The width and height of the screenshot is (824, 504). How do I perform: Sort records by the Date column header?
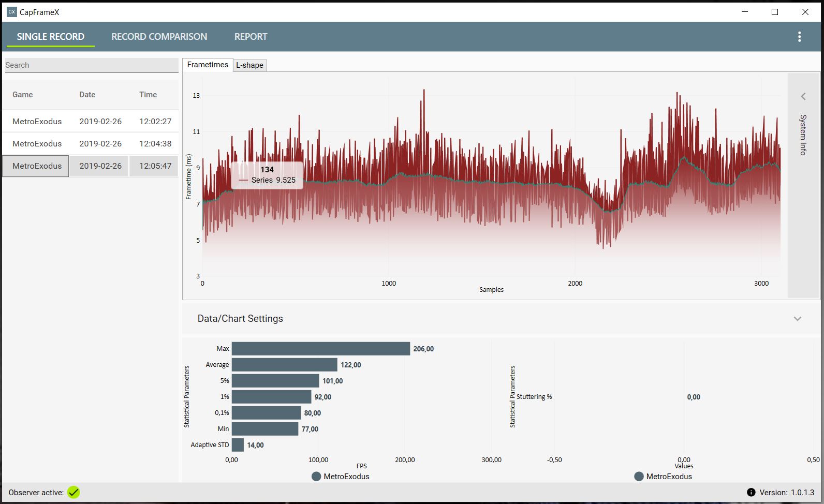(x=87, y=95)
